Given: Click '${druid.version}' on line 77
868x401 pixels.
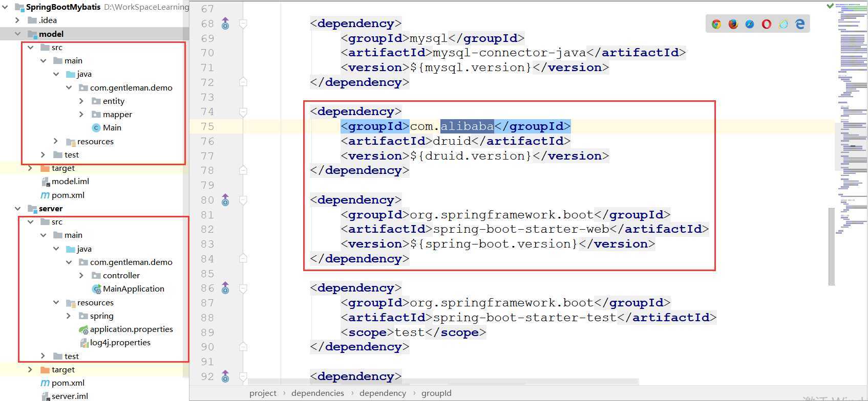Looking at the screenshot, I should click(x=471, y=156).
